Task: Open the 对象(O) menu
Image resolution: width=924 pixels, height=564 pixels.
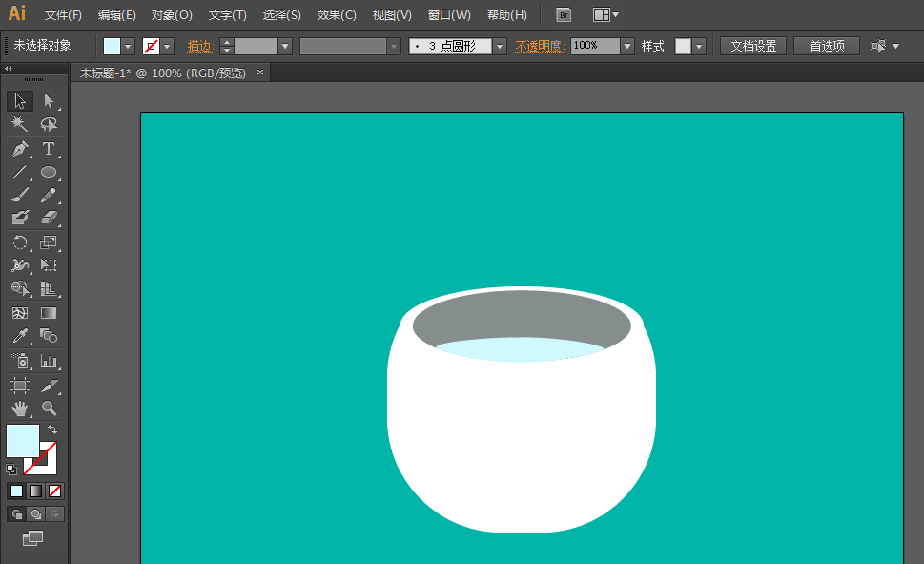Action: 172,14
